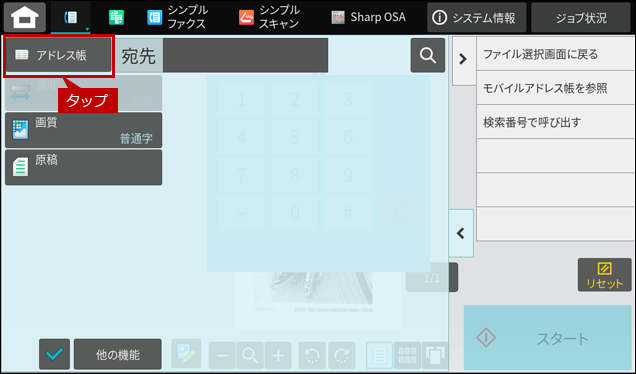Open the Simple Scan (シンプルスキャン) mode
The width and height of the screenshot is (636, 374).
pos(269,17)
